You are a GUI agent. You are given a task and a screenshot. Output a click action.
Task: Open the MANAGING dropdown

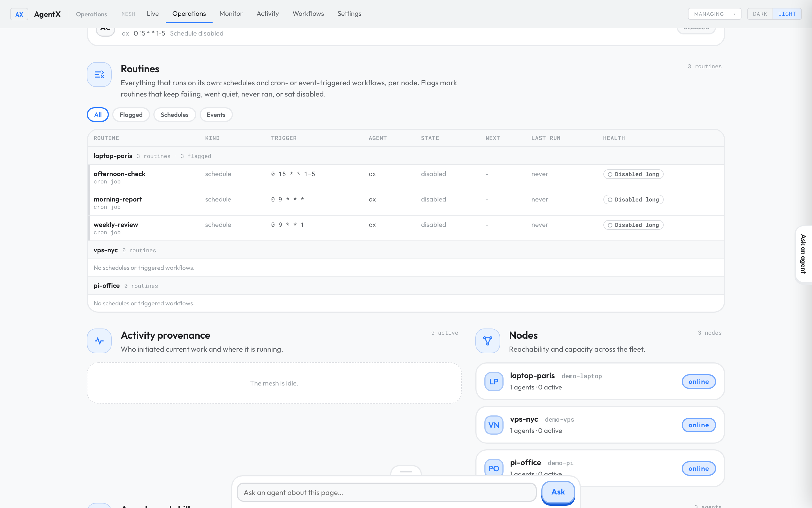point(714,14)
